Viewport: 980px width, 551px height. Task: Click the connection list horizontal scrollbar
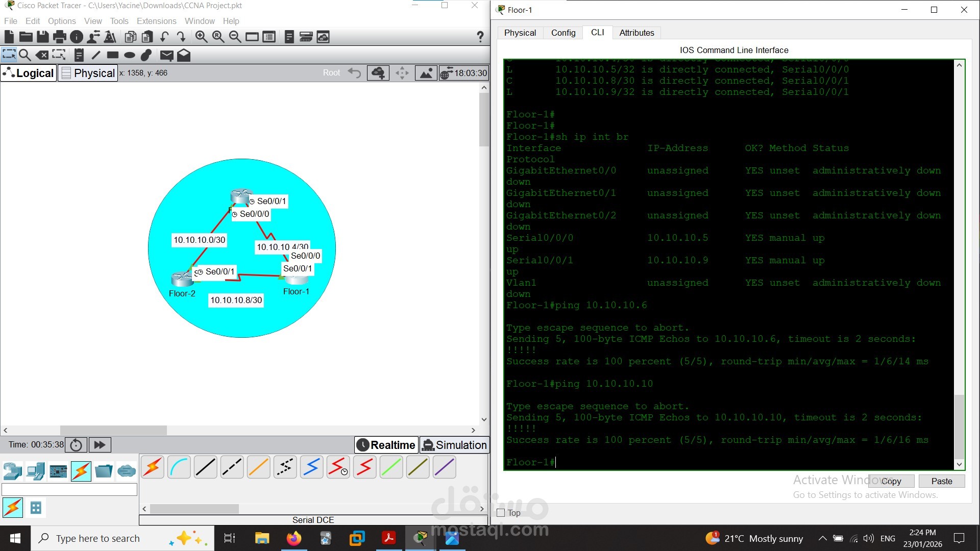[x=194, y=509]
